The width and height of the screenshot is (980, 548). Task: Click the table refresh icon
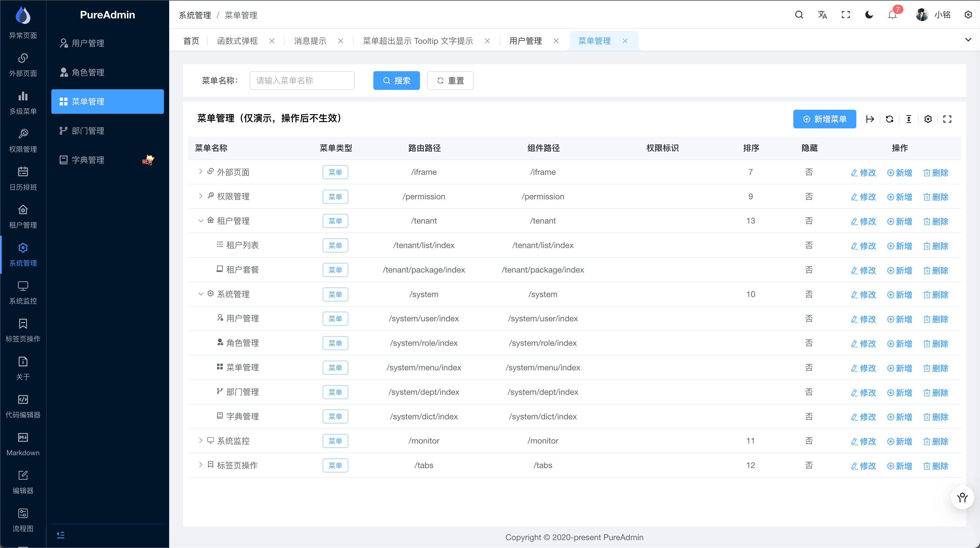(x=890, y=119)
